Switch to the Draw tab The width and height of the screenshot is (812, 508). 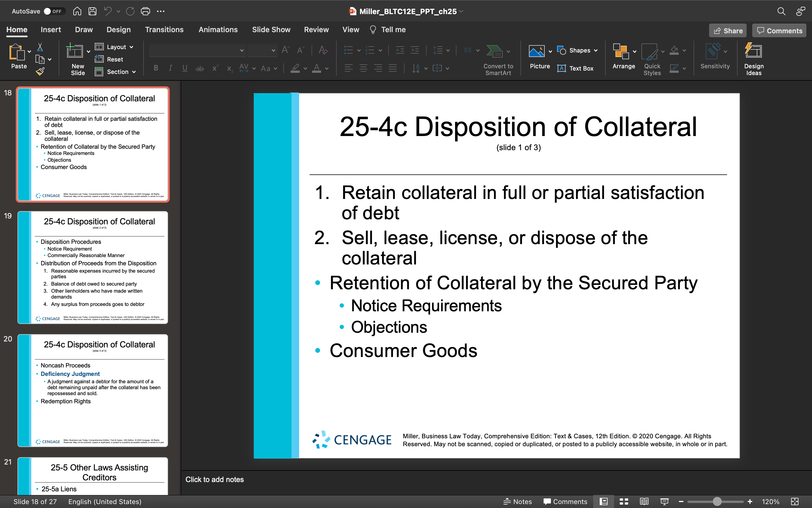[x=84, y=30]
